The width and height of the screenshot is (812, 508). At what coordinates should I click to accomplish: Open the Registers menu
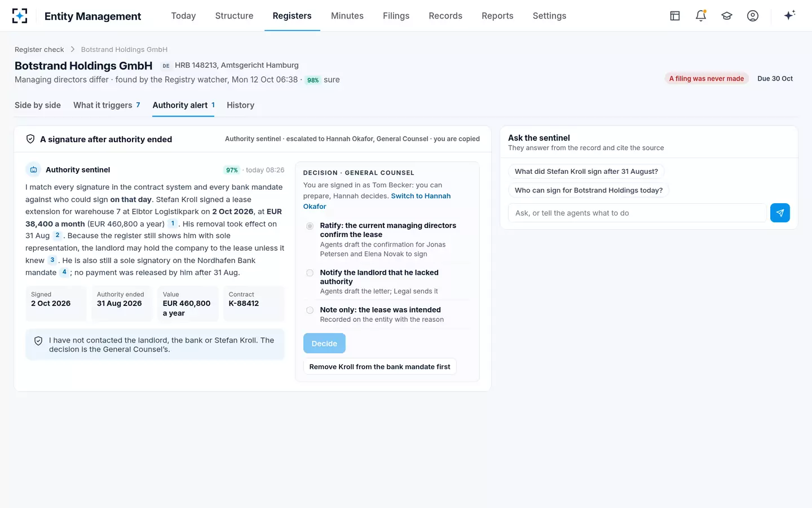click(x=292, y=16)
